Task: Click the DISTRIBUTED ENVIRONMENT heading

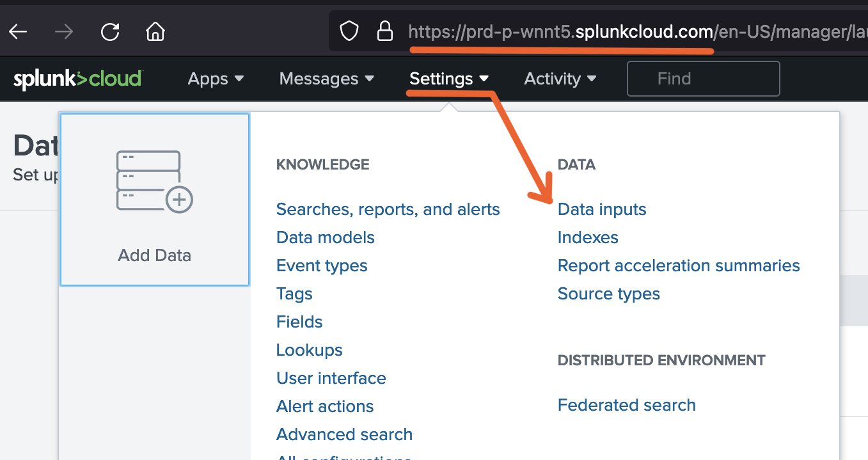Action: [661, 360]
